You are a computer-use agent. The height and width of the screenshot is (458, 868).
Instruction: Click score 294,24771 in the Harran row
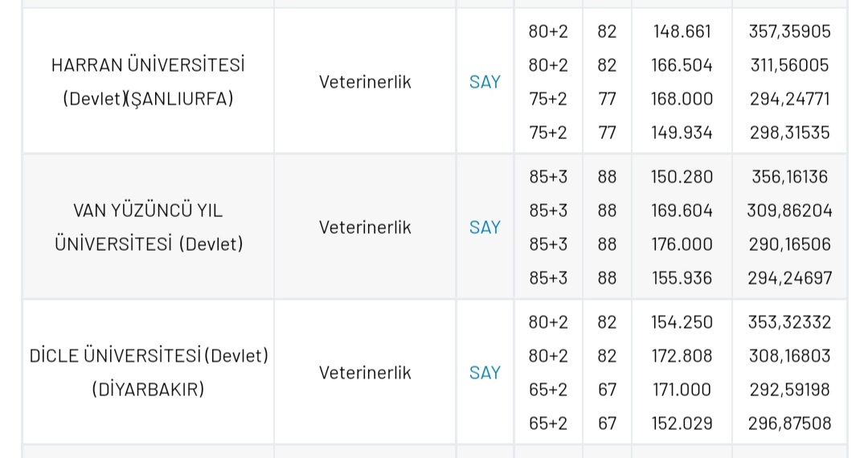789,99
